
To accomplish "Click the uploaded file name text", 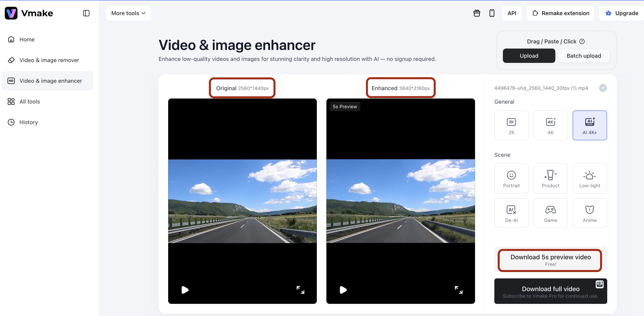I will 541,88.
